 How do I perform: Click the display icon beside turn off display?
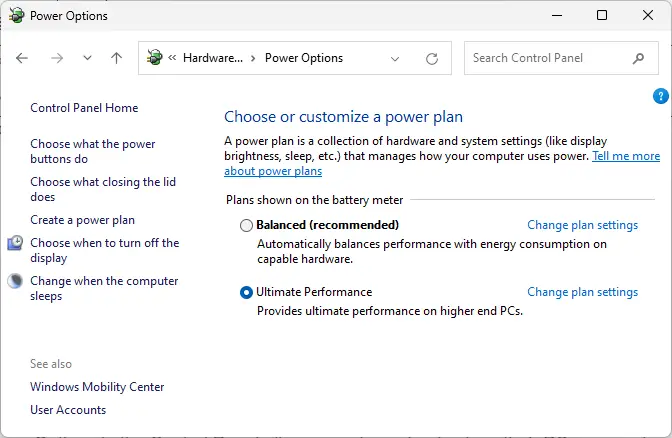tap(15, 243)
